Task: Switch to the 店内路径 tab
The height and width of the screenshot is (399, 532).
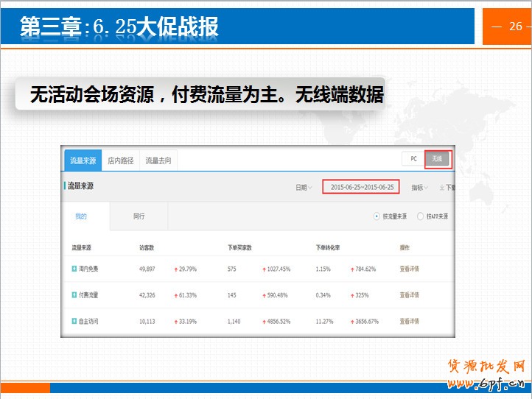Action: coord(120,160)
